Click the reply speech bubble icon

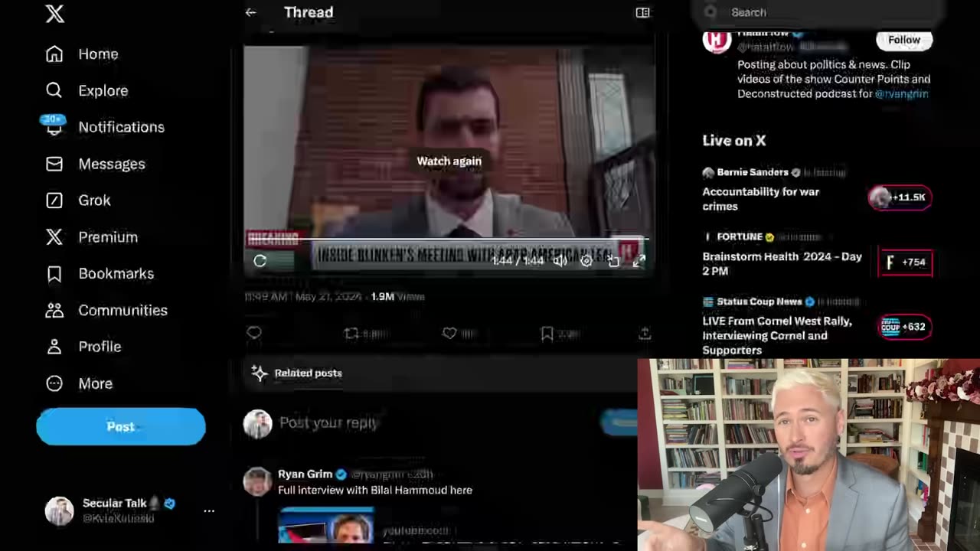click(254, 333)
